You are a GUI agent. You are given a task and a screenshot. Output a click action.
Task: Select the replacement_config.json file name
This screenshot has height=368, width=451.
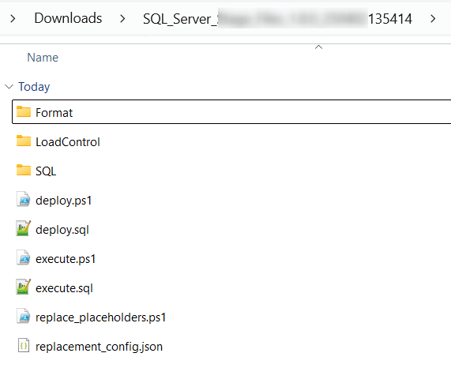pyautogui.click(x=99, y=346)
